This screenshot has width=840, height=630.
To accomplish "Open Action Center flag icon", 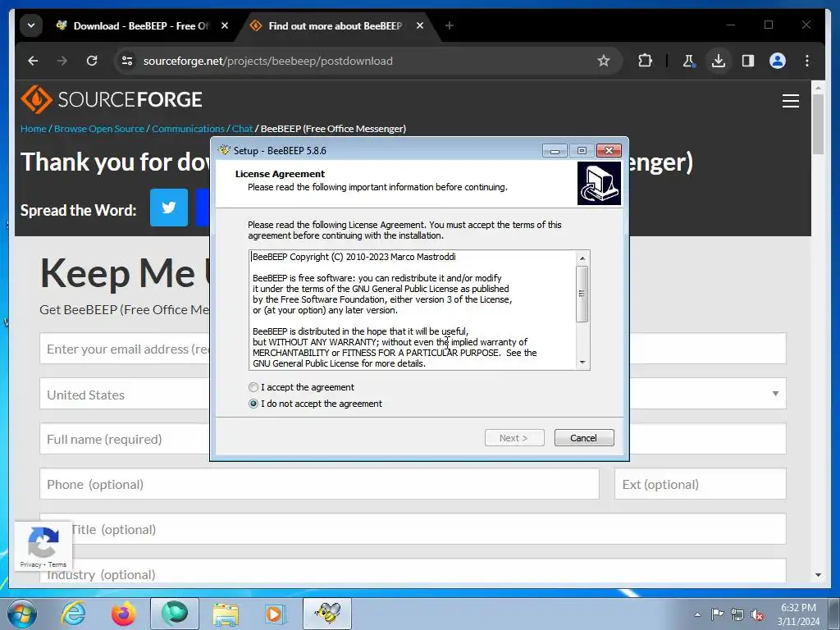I will pyautogui.click(x=717, y=614).
